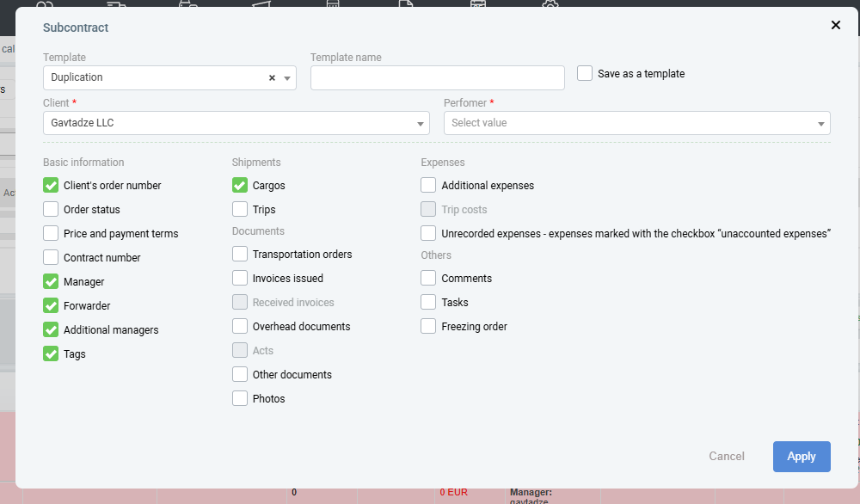
Task: Check the Order status option
Action: [51, 209]
